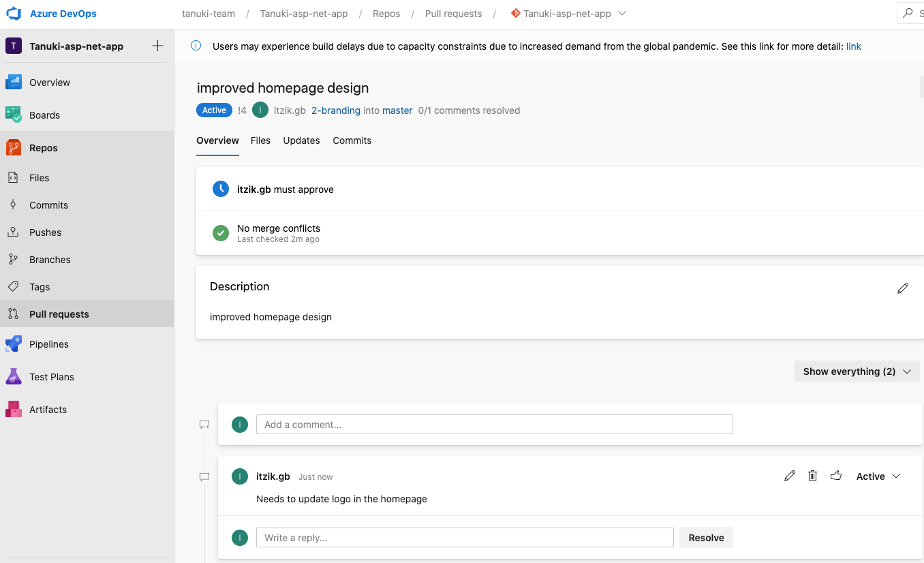
Task: Click in the Write a reply field
Action: click(465, 537)
